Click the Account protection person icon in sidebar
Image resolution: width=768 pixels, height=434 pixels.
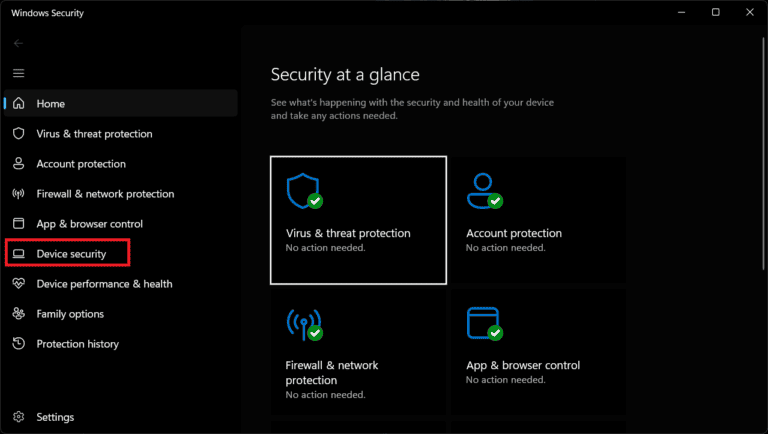coord(18,164)
